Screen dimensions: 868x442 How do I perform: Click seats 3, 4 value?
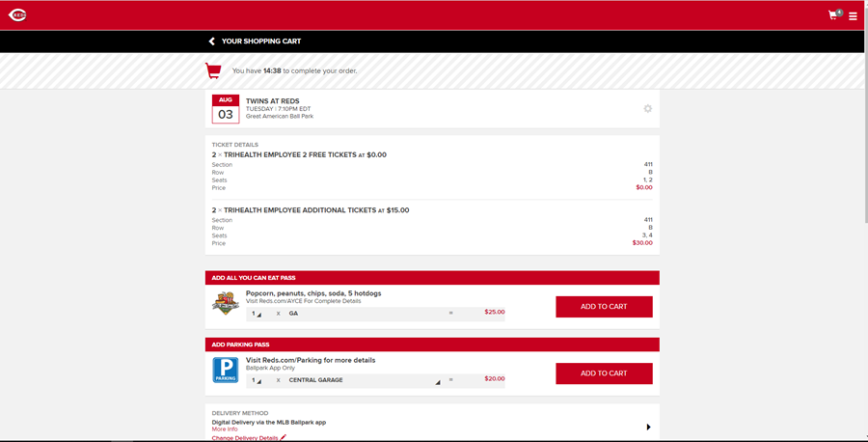tap(647, 235)
